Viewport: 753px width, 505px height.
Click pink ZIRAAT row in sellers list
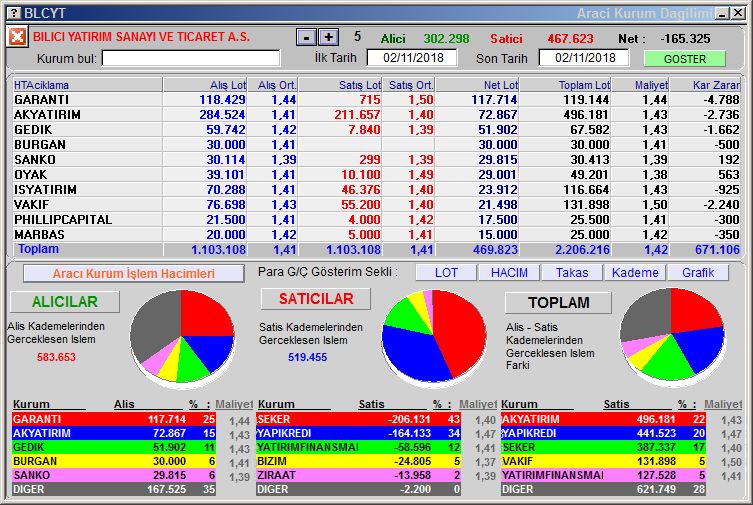[x=359, y=475]
